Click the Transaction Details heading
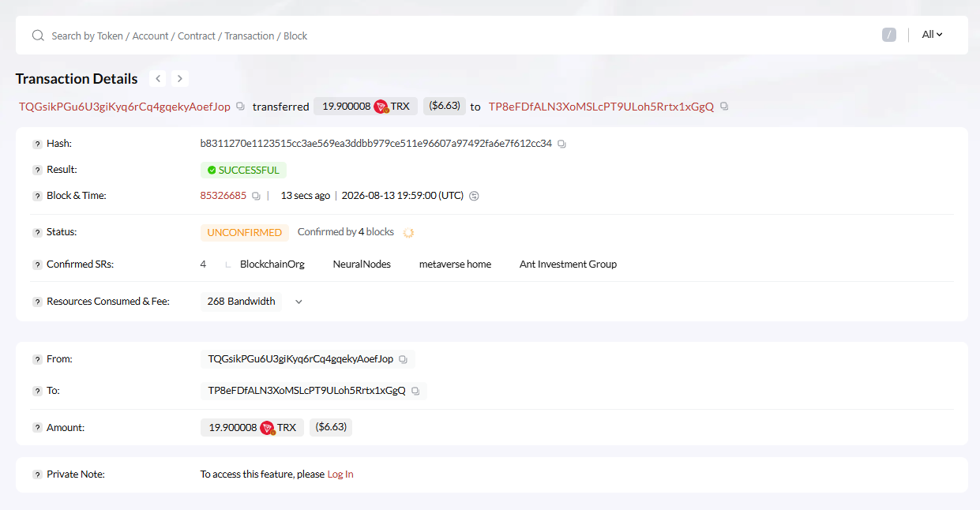Screen dimensions: 980x510 (77, 79)
